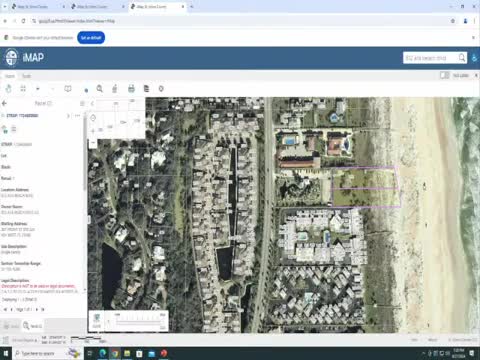Expand the STRAP result chevron
The width and height of the screenshot is (480, 360).
coord(68,116)
